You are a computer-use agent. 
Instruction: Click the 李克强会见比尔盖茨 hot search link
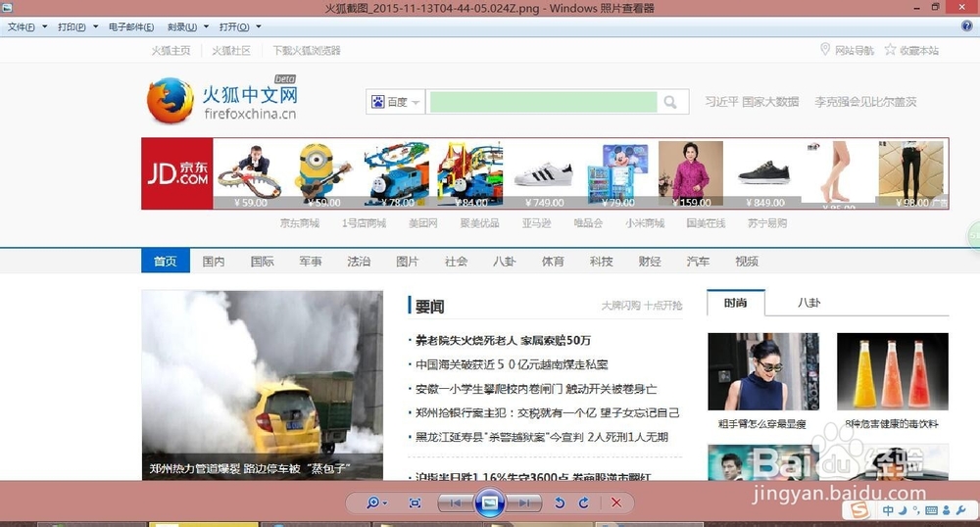[x=865, y=102]
